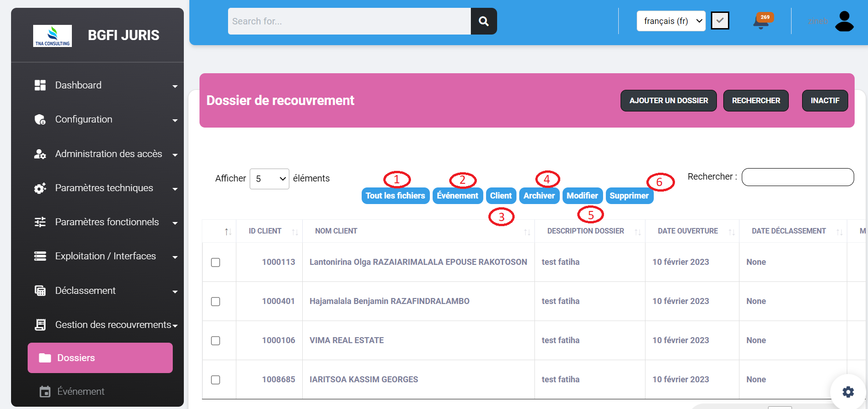Open the Afficher elements count dropdown
The image size is (868, 409).
point(269,179)
